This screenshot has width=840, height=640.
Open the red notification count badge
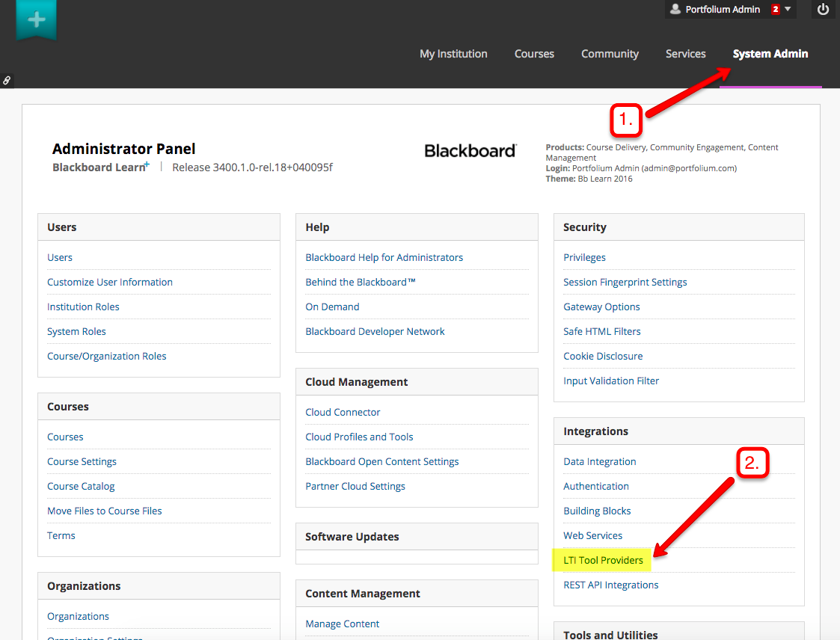tap(775, 9)
